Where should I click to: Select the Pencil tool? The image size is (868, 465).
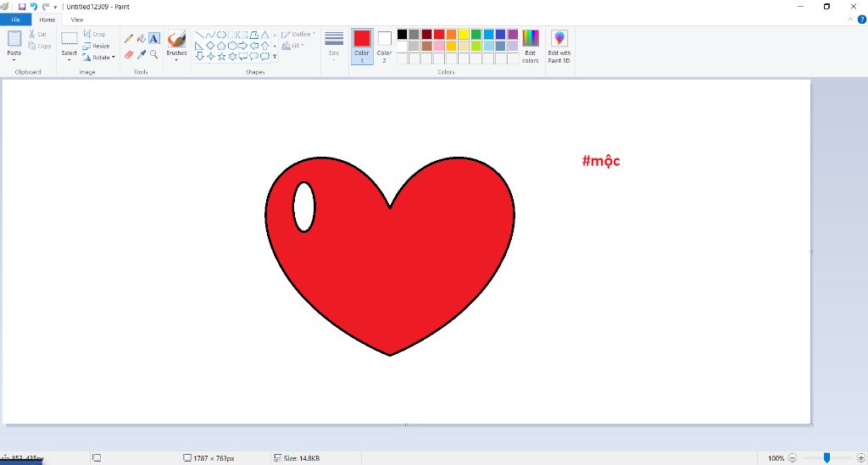[x=129, y=38]
